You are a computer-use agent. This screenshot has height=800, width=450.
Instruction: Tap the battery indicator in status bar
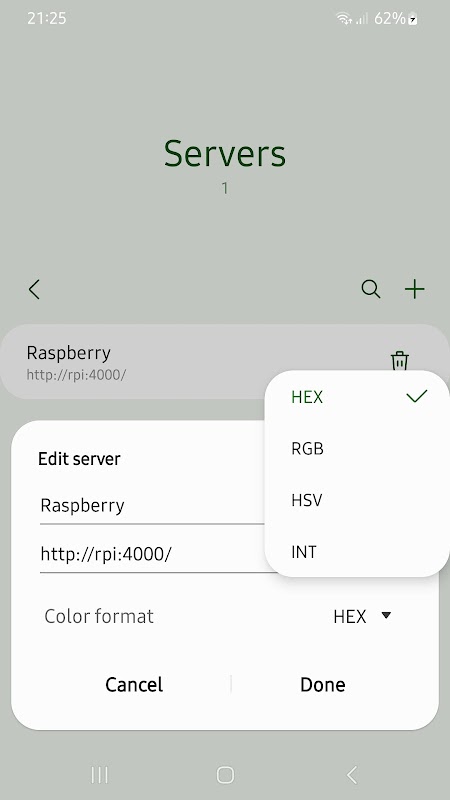point(412,19)
